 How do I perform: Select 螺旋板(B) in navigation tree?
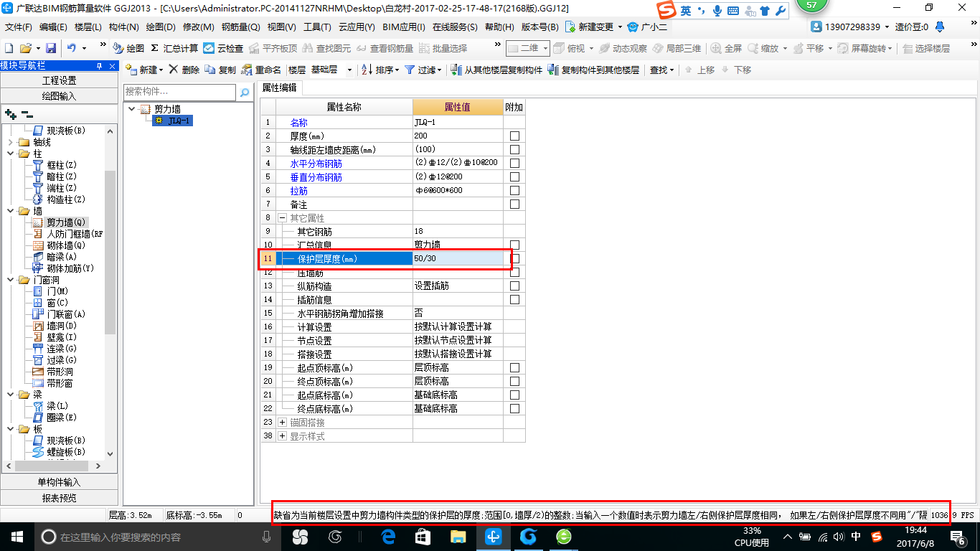point(60,452)
